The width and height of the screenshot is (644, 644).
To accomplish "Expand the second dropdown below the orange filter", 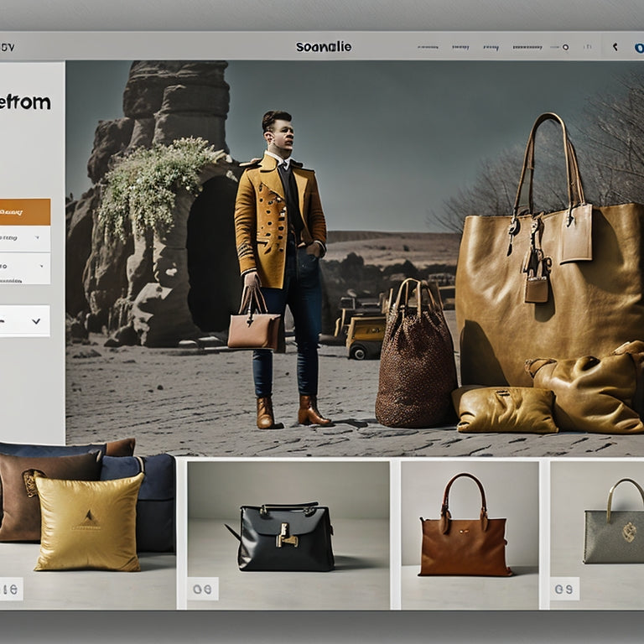I will pos(24,268).
